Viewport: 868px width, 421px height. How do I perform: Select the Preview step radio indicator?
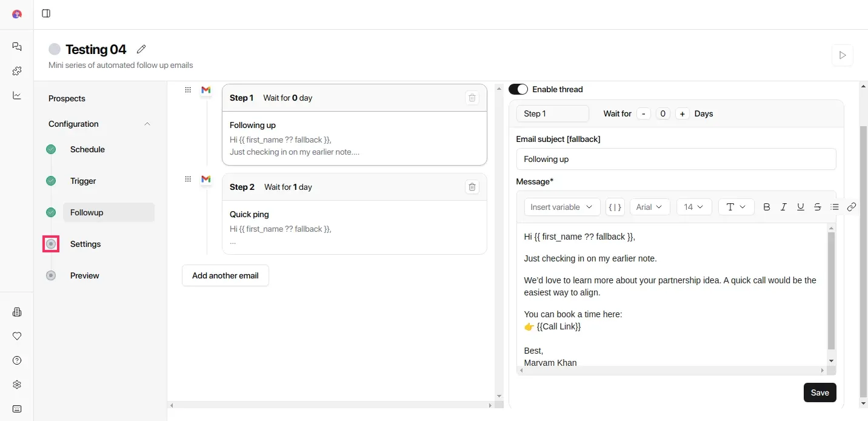point(51,275)
